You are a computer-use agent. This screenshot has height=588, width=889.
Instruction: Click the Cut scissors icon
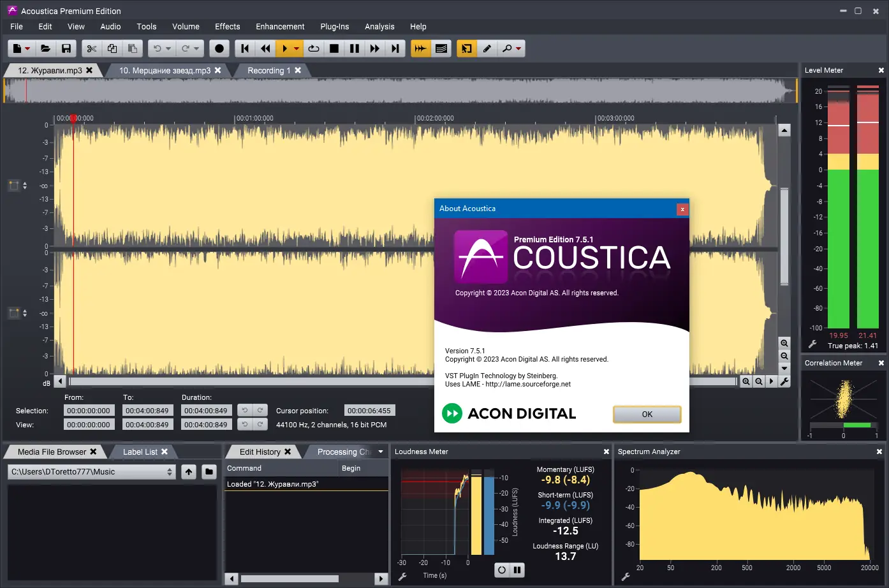click(91, 48)
